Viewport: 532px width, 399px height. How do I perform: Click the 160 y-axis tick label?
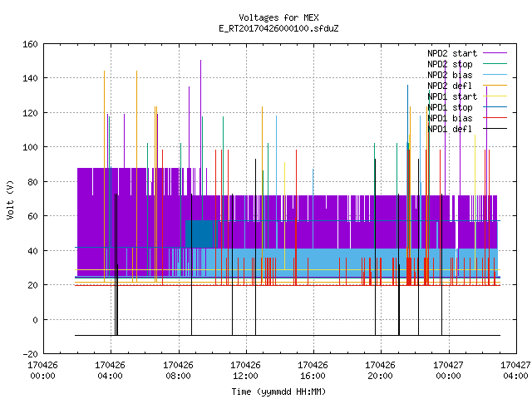(x=30, y=44)
